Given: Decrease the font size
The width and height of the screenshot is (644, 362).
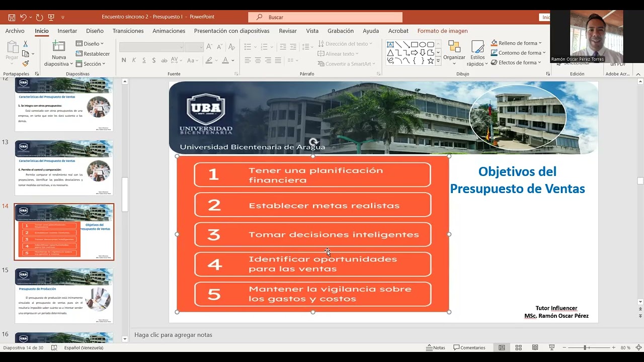Looking at the screenshot, I should (220, 47).
